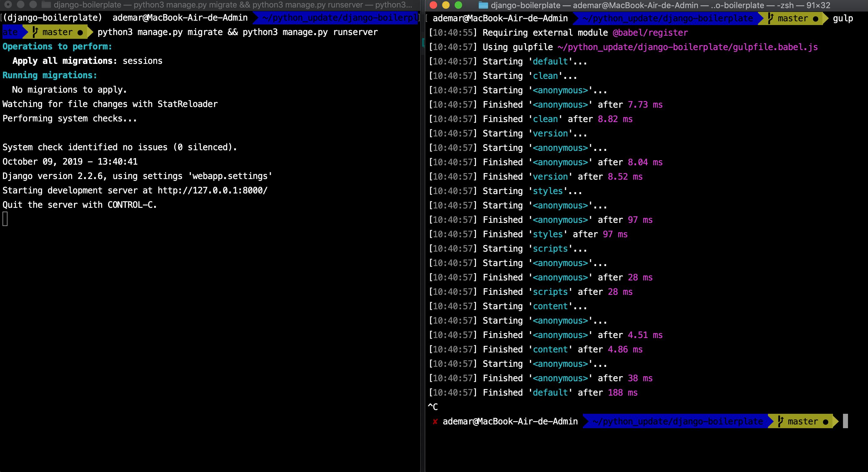Click "Starting 'clean'" log line
The width and height of the screenshot is (868, 472).
pos(502,76)
